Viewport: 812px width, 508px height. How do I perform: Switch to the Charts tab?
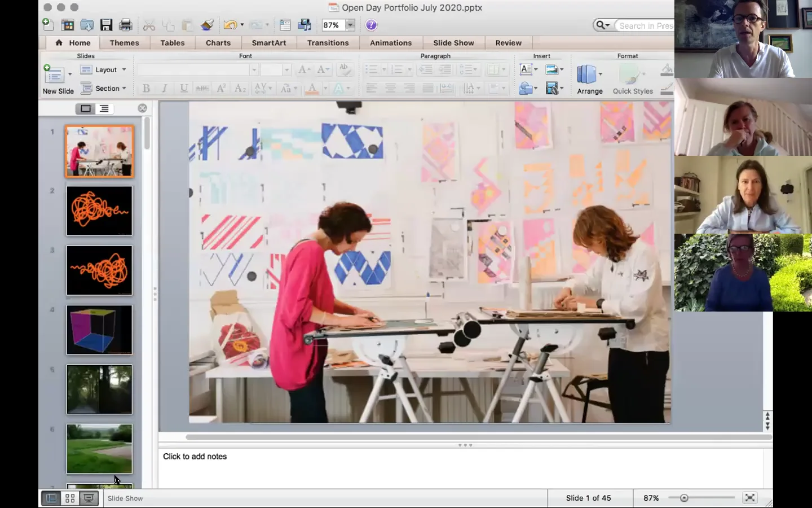coord(218,43)
